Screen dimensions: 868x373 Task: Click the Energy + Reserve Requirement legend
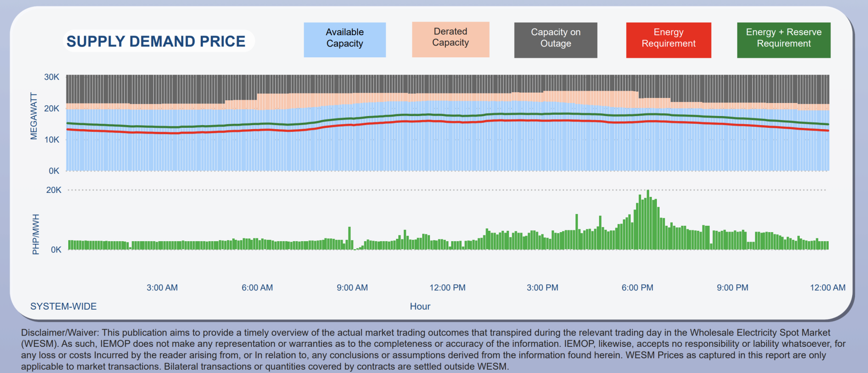(x=783, y=40)
